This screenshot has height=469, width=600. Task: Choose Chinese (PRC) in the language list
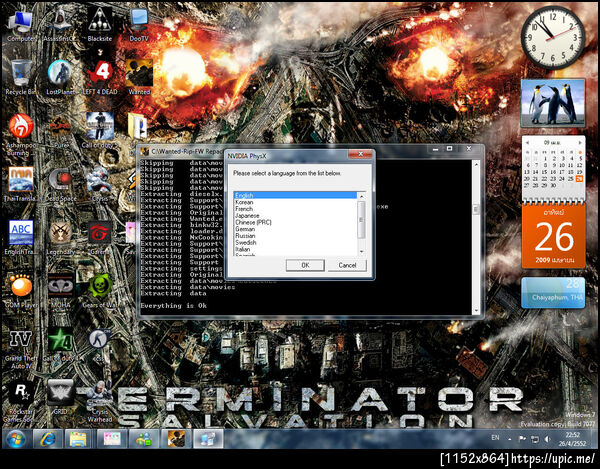tap(295, 222)
